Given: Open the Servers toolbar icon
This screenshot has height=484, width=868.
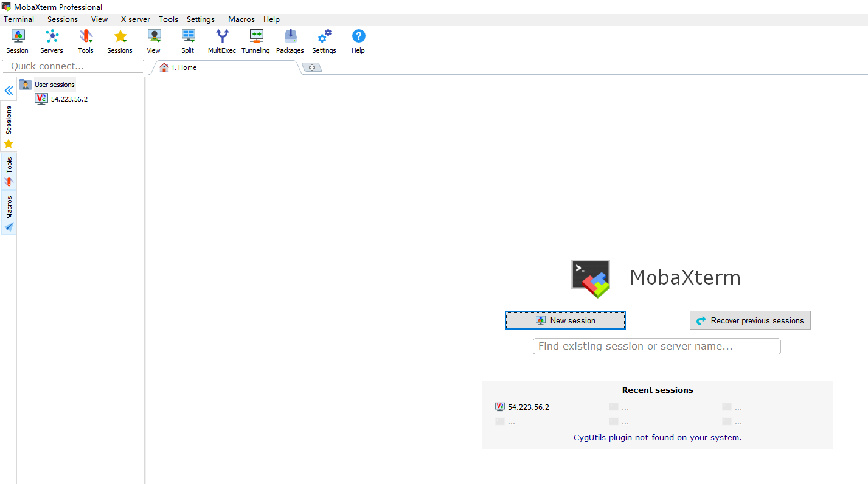Looking at the screenshot, I should [52, 41].
